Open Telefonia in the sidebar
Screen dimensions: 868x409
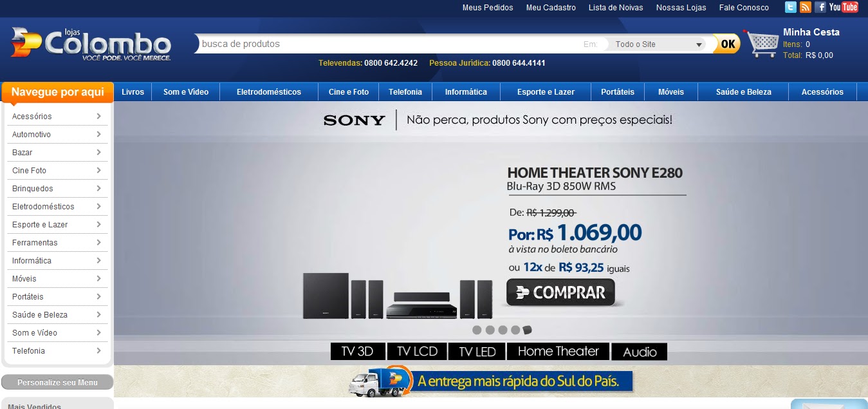[57, 351]
